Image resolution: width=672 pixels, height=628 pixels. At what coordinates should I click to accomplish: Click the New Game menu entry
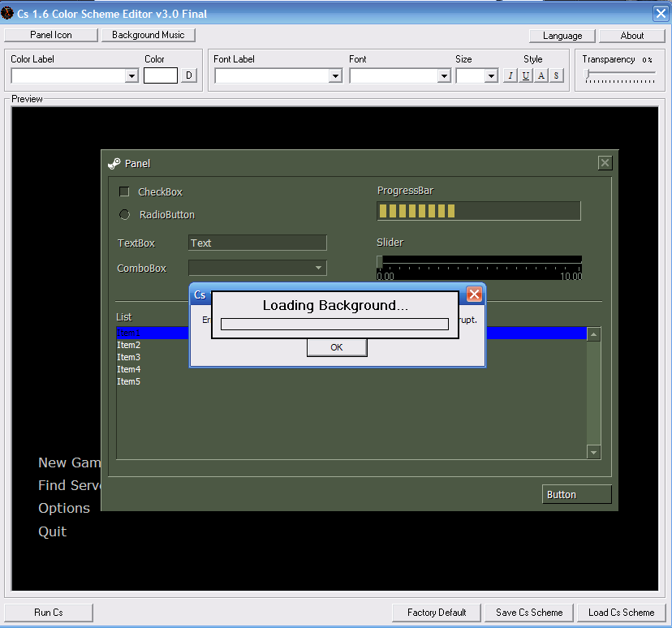pos(70,462)
